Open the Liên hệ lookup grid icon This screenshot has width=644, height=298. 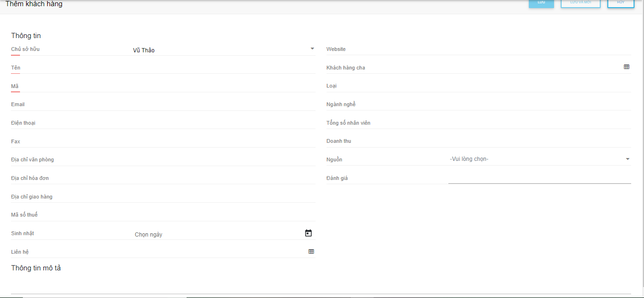[x=311, y=251]
